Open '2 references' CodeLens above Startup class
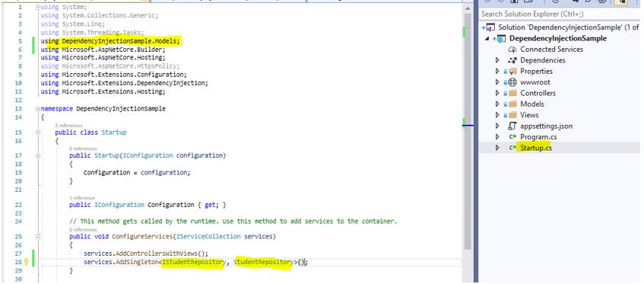The width and height of the screenshot is (644, 284). point(69,126)
